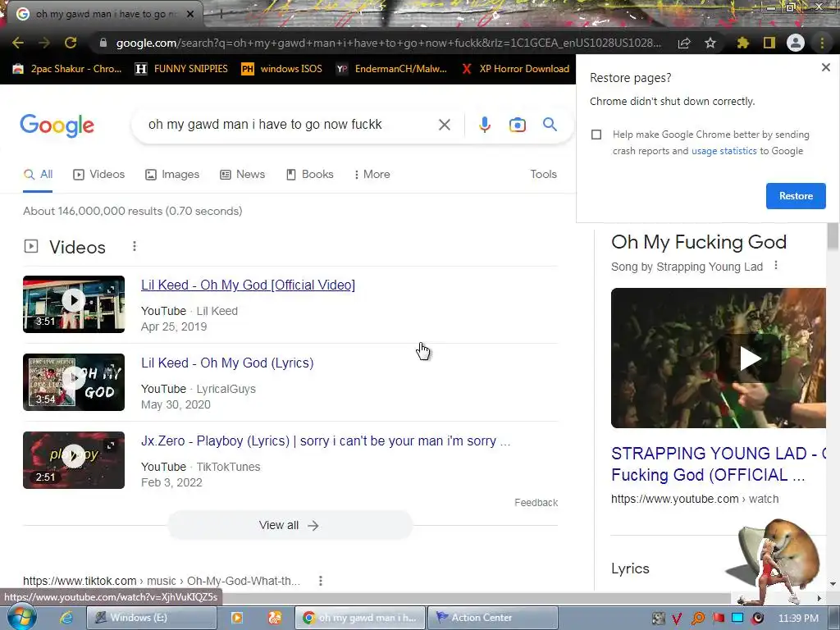Viewport: 840px width, 630px height.
Task: Open options menu beside Videos heading
Action: pyautogui.click(x=135, y=246)
